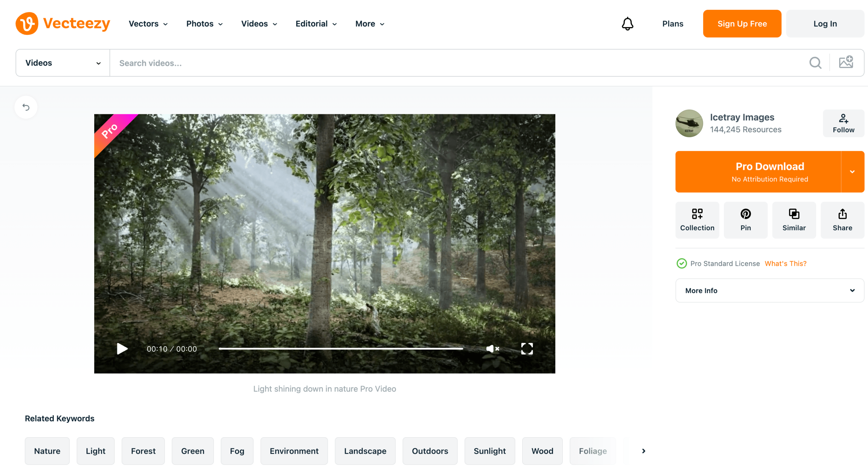This screenshot has width=868, height=468.
Task: Select the Outdoors keyword
Action: (x=430, y=451)
